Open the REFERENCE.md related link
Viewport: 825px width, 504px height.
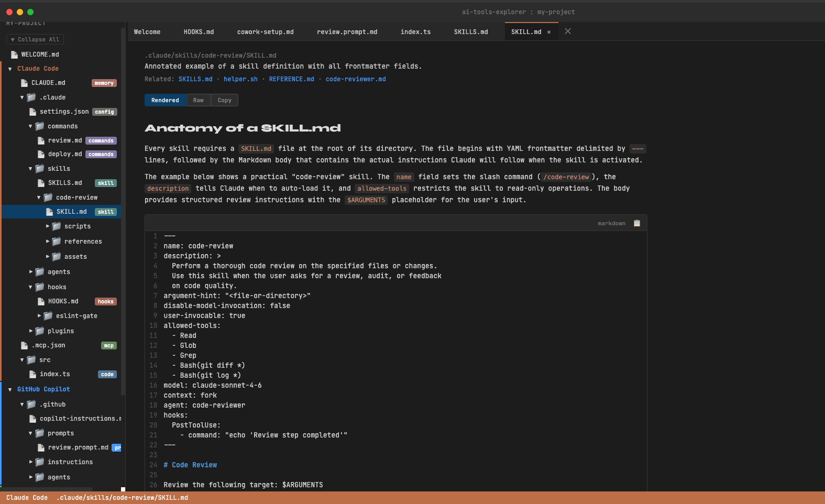coord(292,79)
